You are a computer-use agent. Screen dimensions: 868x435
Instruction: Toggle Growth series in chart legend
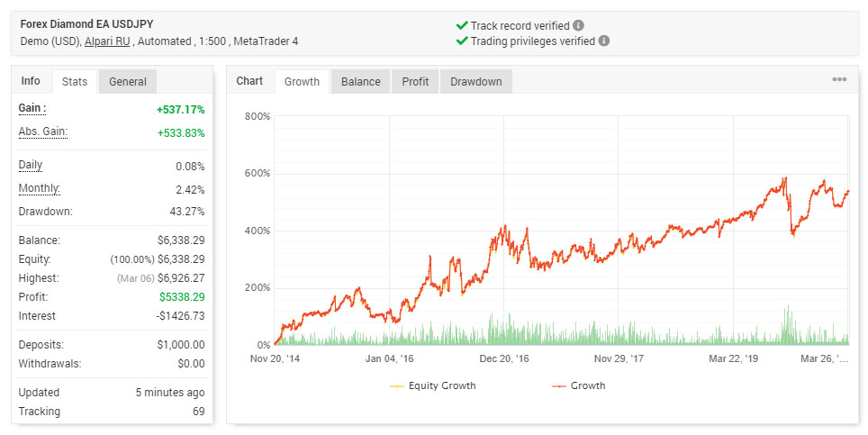coord(578,385)
